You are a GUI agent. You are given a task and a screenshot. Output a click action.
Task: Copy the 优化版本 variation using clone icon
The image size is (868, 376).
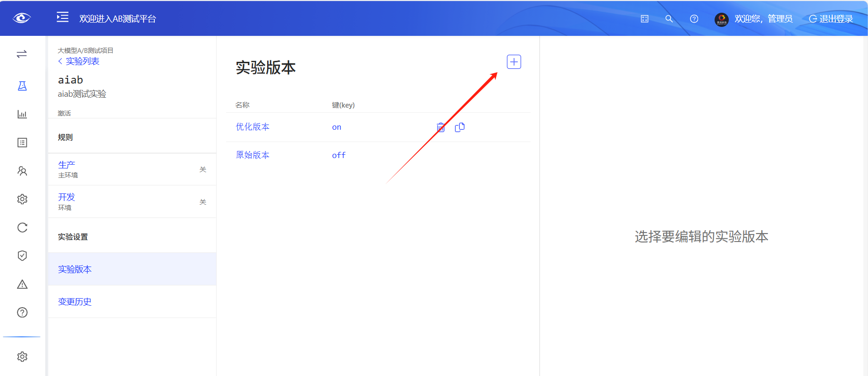(459, 127)
